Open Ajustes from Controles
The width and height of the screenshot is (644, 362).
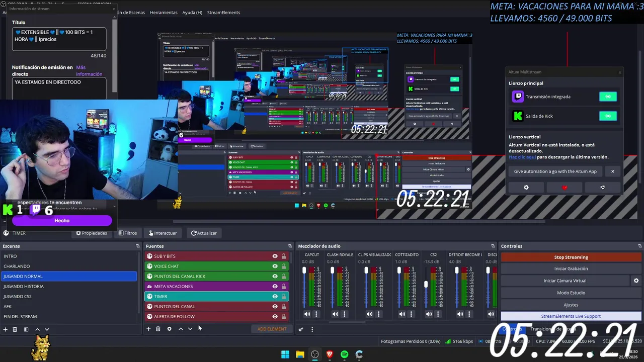coord(571,305)
